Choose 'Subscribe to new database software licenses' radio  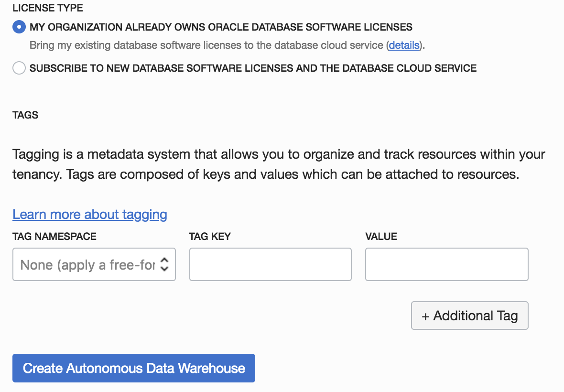[x=19, y=68]
